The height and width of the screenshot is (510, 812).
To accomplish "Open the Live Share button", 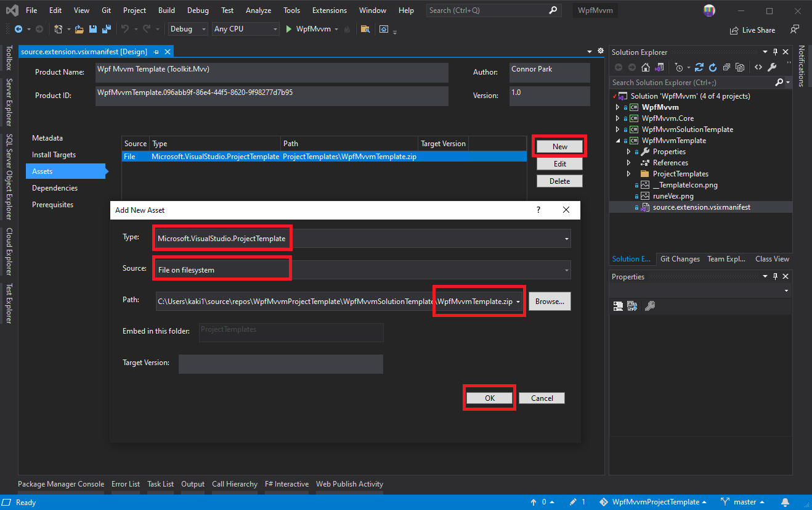I will (x=752, y=30).
